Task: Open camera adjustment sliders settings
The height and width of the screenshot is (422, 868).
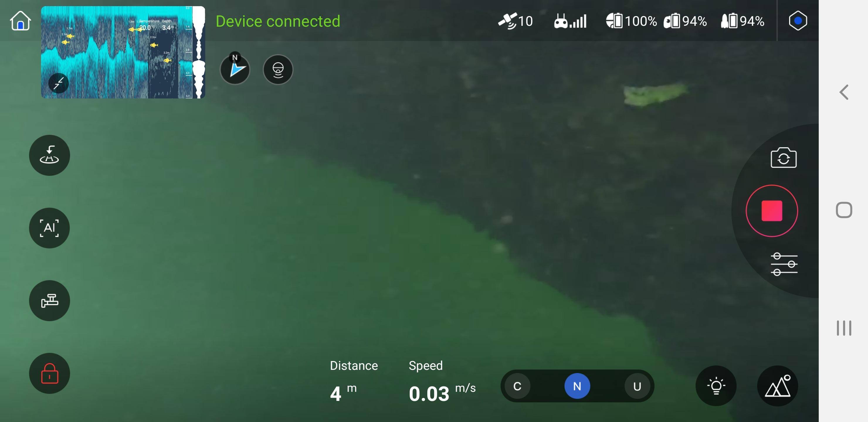Action: 784,264
